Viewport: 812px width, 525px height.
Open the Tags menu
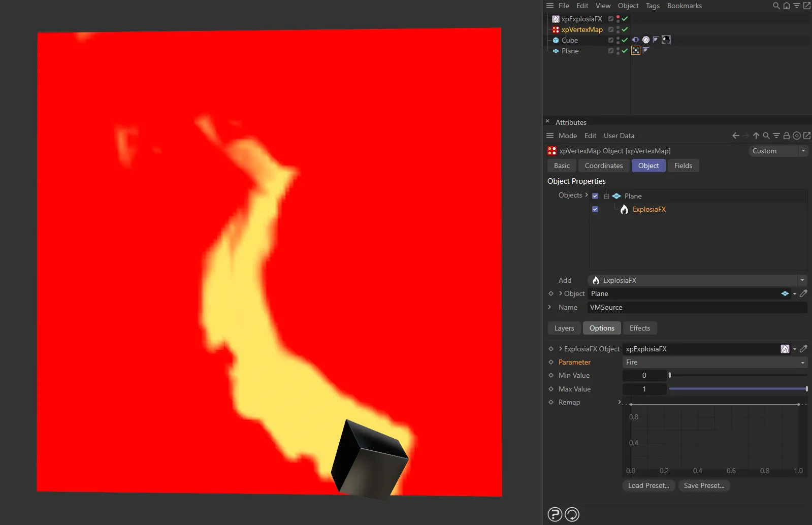click(x=653, y=6)
